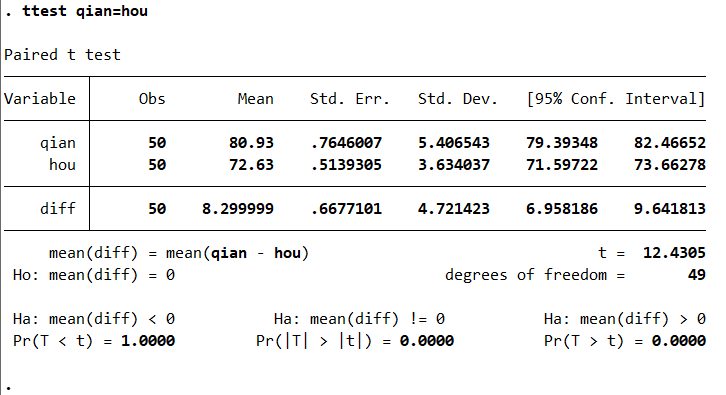Click degrees of freedom value 49
The height and width of the screenshot is (395, 726).
pos(696,275)
